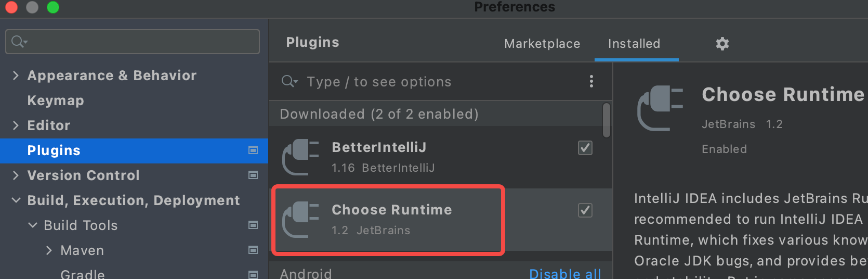Click the large Choose Runtime details icon
Screen dimensions: 868x279
coord(660,108)
